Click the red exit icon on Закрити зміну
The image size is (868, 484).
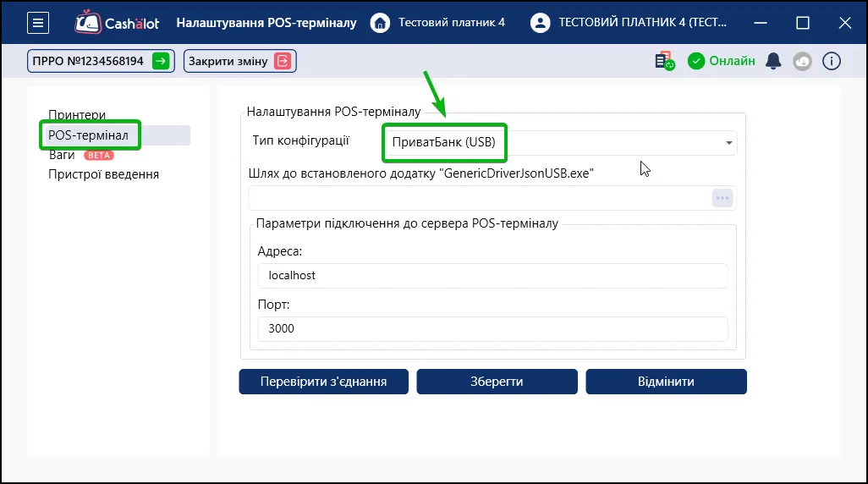(283, 61)
